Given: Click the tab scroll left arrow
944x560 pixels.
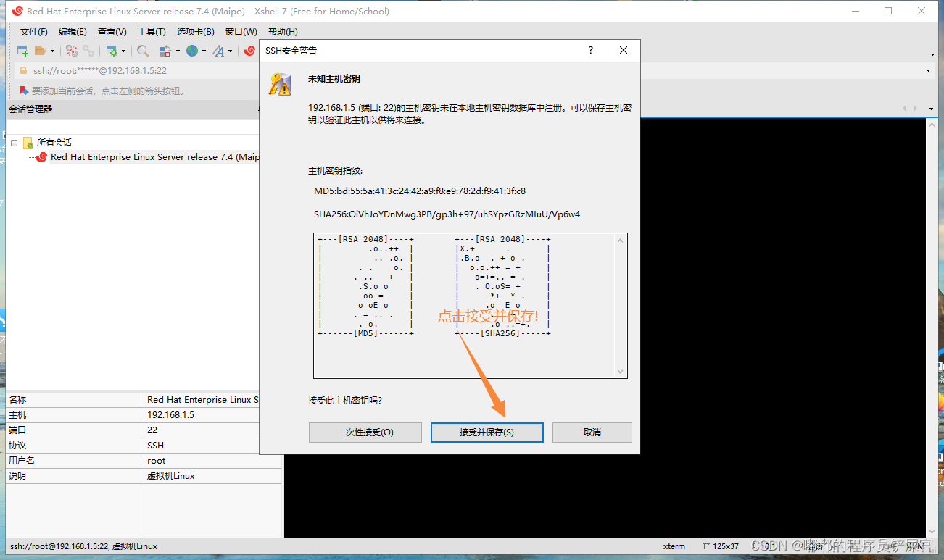Looking at the screenshot, I should 905,109.
